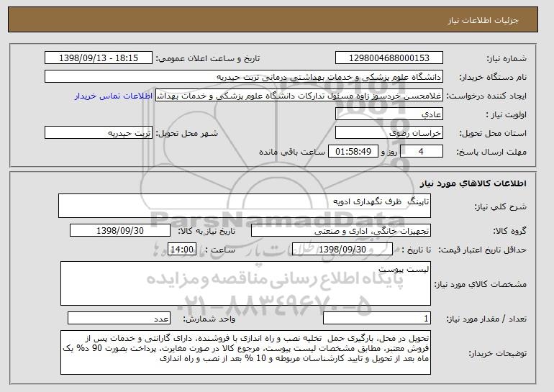The height and width of the screenshot is (392, 554).
Task: Click the گروه کالا label
Action: click(509, 231)
